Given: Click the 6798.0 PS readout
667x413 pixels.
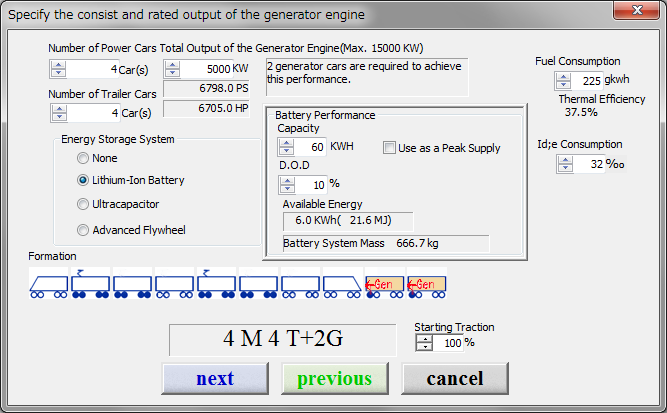Looking at the screenshot, I should point(206,88).
